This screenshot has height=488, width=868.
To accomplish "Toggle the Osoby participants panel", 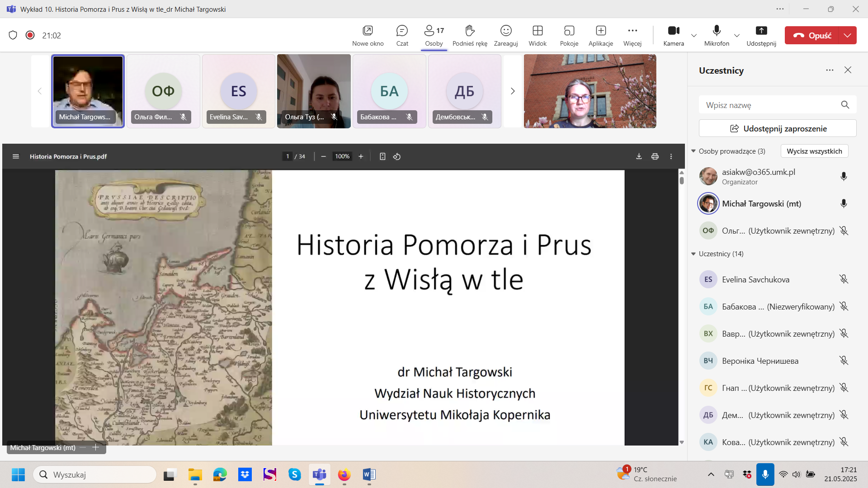I will [x=434, y=36].
